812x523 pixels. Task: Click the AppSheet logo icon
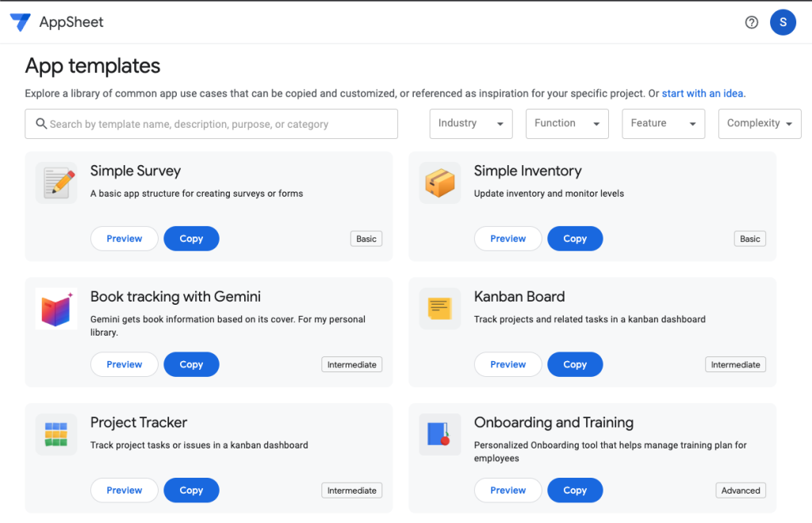[x=20, y=22]
